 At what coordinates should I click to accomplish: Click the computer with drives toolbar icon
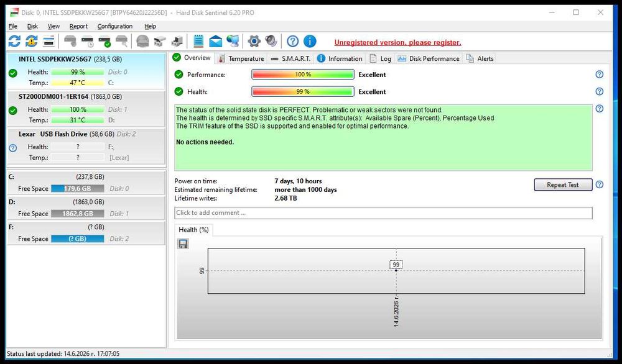point(177,41)
